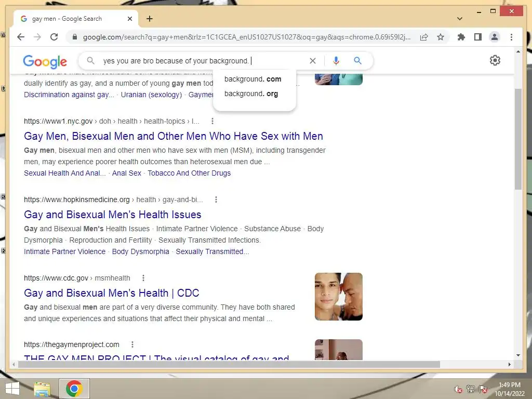The image size is (532, 399).
Task: Open 'Body Dysmorphia' sitelink
Action: click(140, 251)
